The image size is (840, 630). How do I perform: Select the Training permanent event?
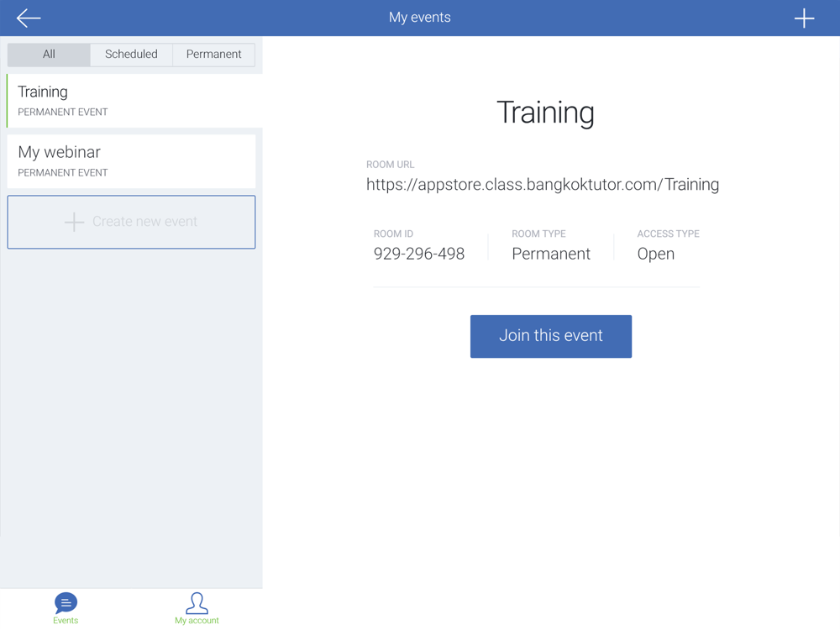coord(134,101)
